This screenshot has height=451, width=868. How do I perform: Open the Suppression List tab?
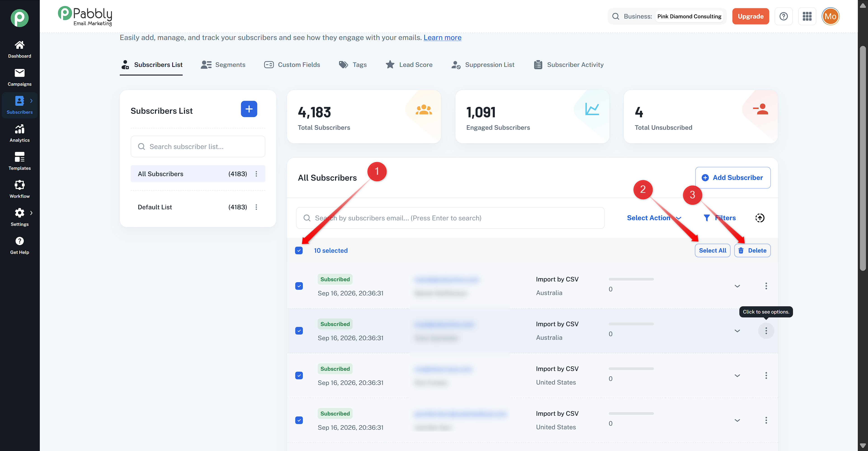click(x=483, y=65)
